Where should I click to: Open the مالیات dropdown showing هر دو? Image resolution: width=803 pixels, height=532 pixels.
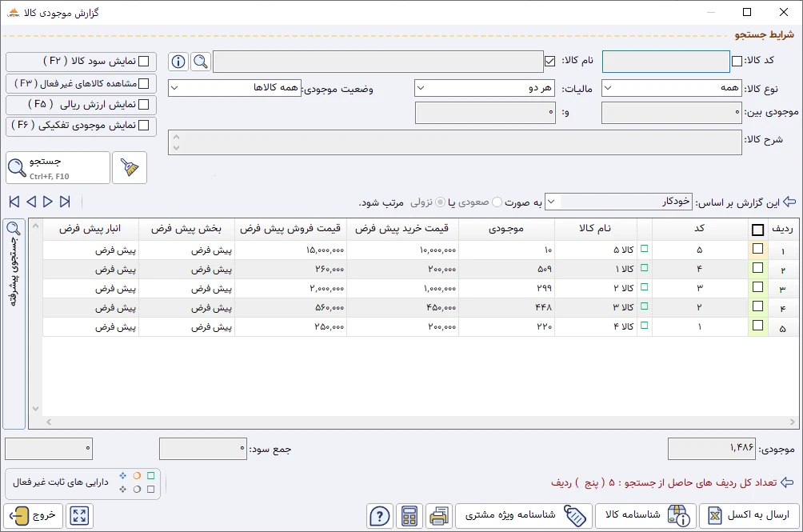click(485, 88)
